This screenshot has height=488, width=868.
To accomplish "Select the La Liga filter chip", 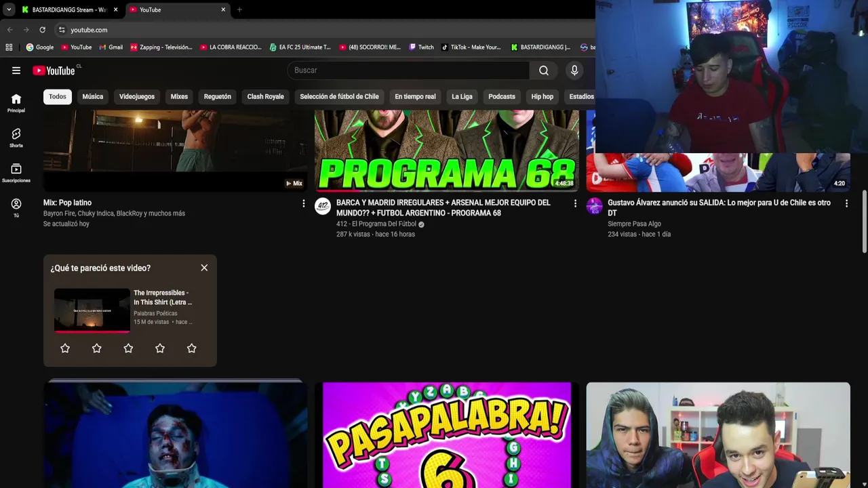I will [x=462, y=96].
